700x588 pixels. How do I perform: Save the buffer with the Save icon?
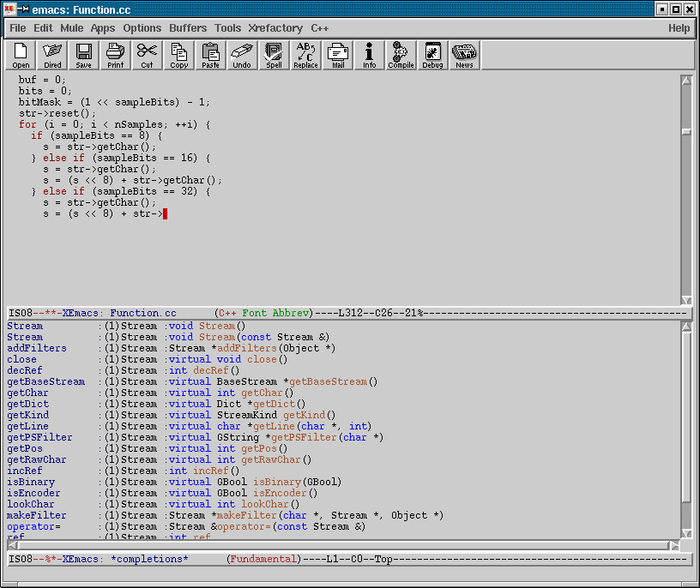pyautogui.click(x=83, y=56)
